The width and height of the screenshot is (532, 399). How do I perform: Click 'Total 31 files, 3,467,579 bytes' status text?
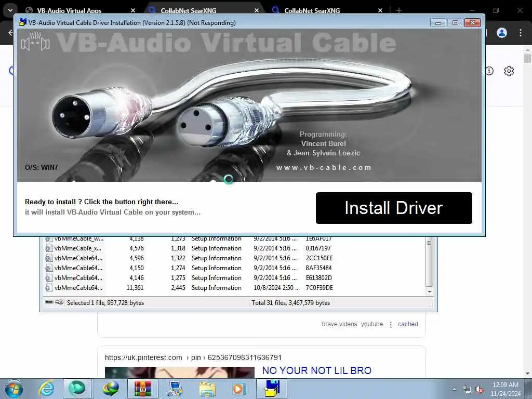290,303
